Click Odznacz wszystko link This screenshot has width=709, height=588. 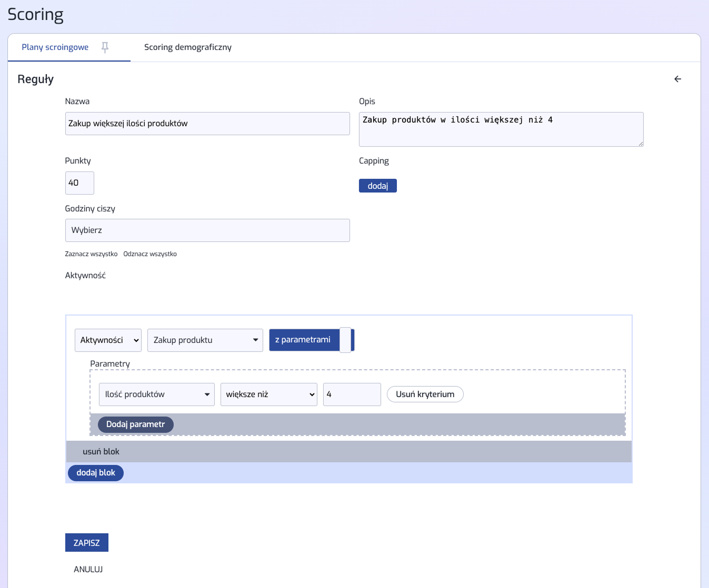[150, 254]
